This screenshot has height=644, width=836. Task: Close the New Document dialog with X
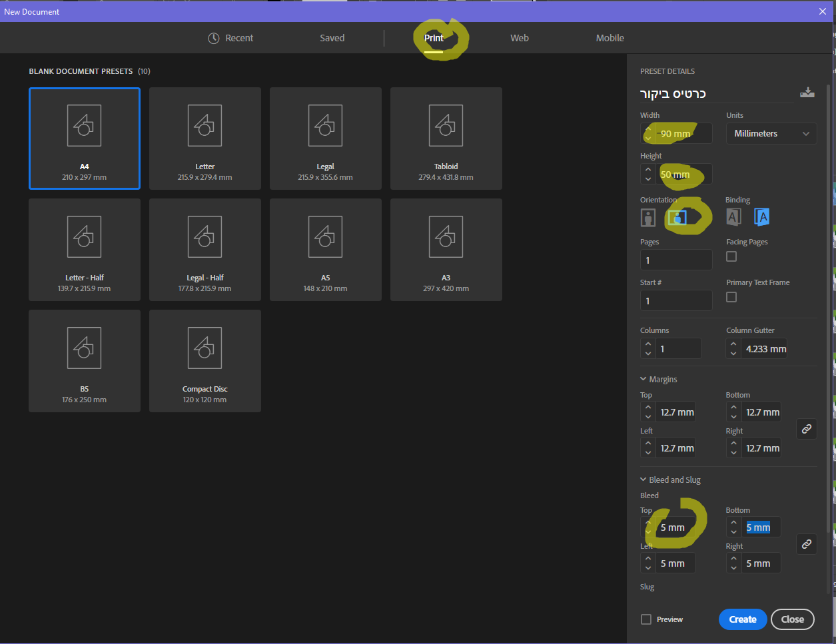point(823,11)
